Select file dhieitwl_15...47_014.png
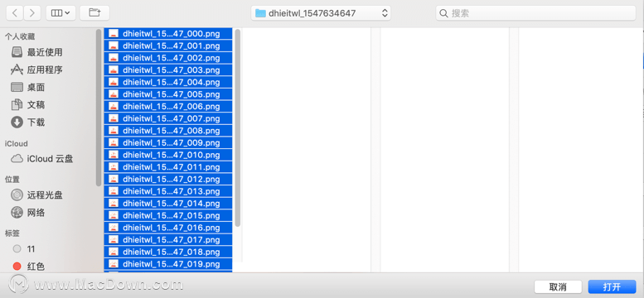The height and width of the screenshot is (298, 644). pyautogui.click(x=168, y=203)
